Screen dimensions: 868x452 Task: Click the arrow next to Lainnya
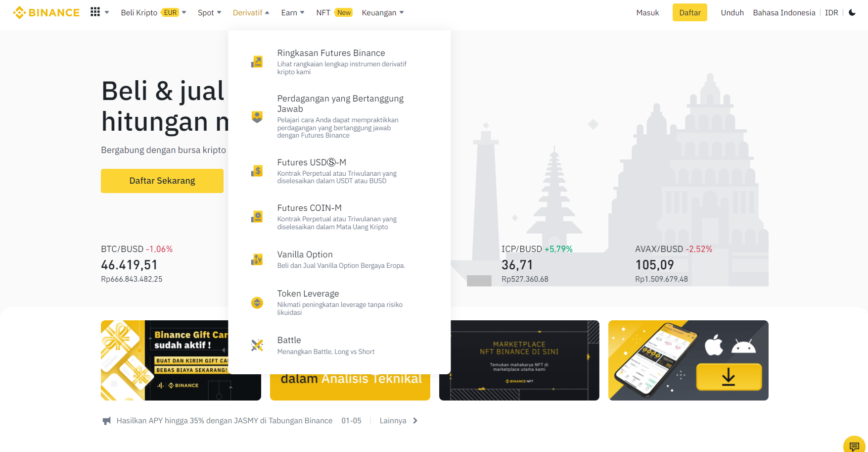(415, 421)
